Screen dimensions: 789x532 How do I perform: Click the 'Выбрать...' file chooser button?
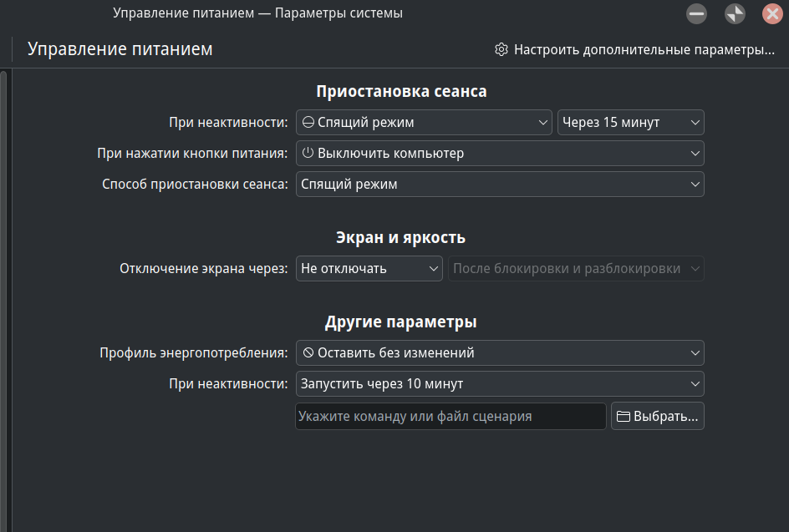658,417
